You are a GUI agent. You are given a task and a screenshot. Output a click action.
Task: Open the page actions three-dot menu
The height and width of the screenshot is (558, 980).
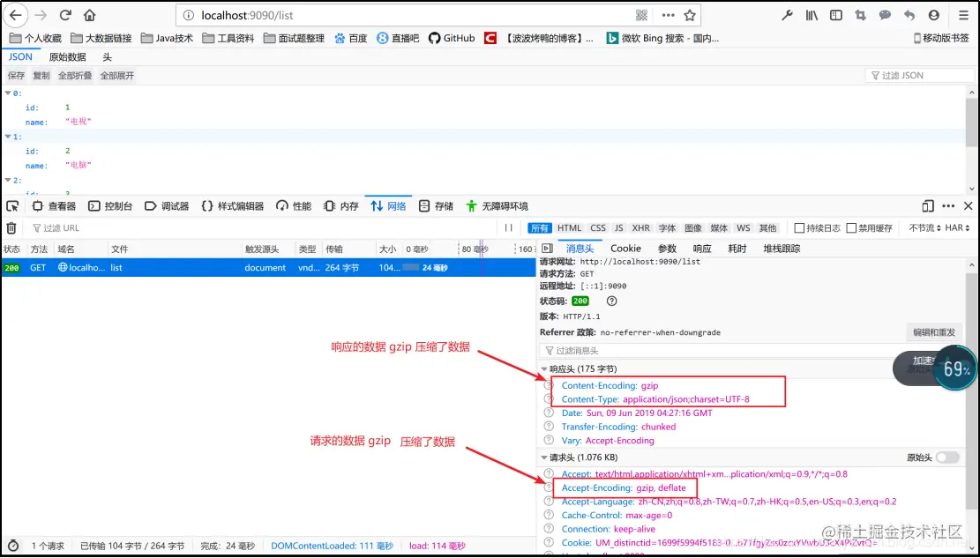click(668, 15)
